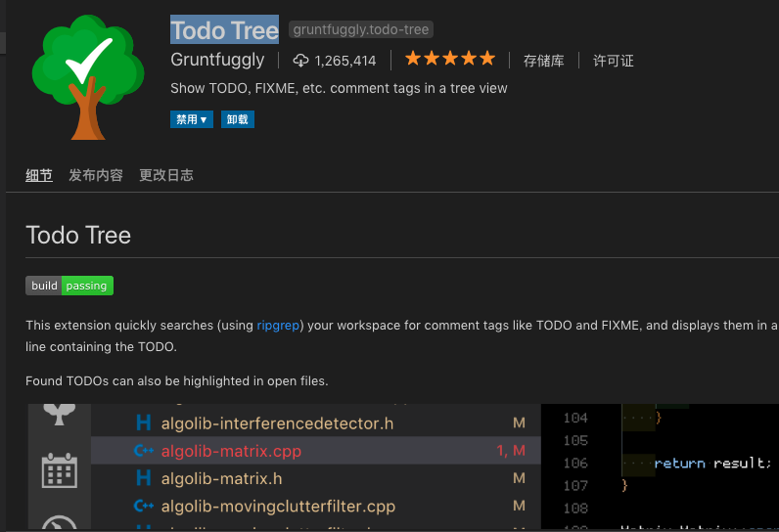Select the algolib-matrix.h file row
The image size is (779, 532).
coord(316,478)
